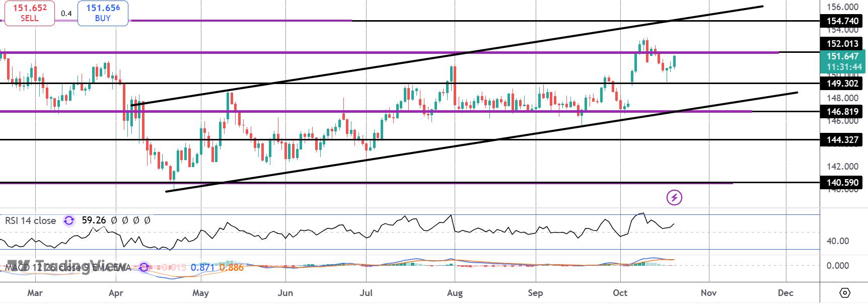
Task: Click the 140.590 price level label
Action: [842, 183]
